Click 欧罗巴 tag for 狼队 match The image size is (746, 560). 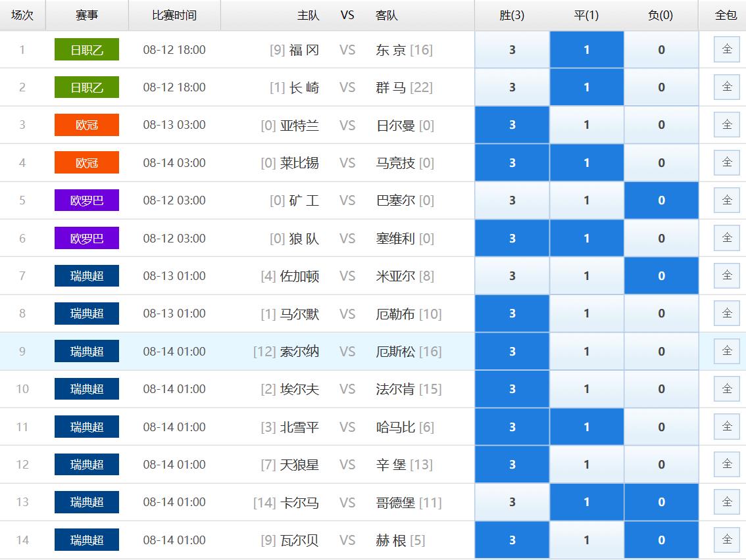coord(87,238)
